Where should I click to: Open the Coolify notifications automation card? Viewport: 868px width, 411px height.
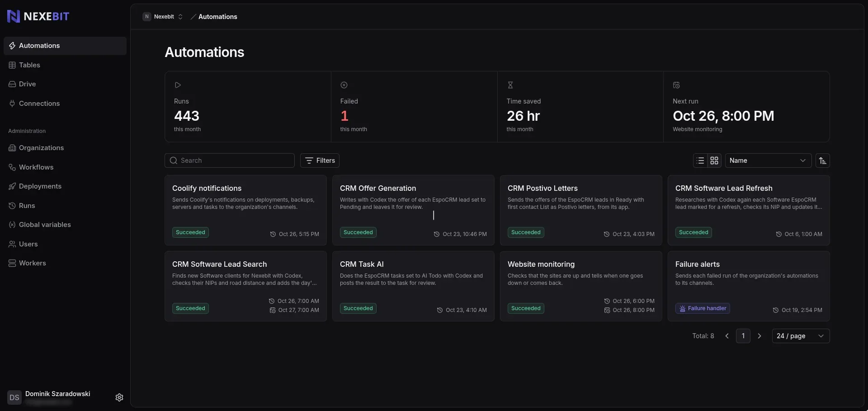[245, 210]
